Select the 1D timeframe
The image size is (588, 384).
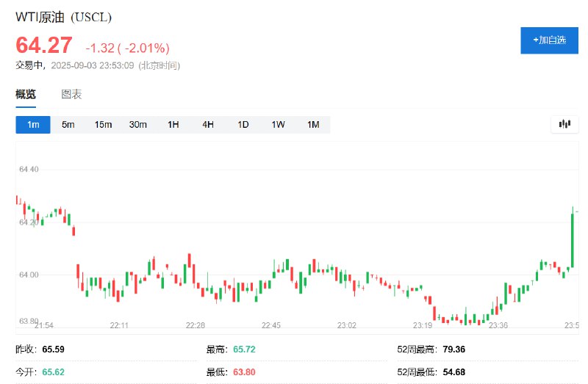click(243, 124)
